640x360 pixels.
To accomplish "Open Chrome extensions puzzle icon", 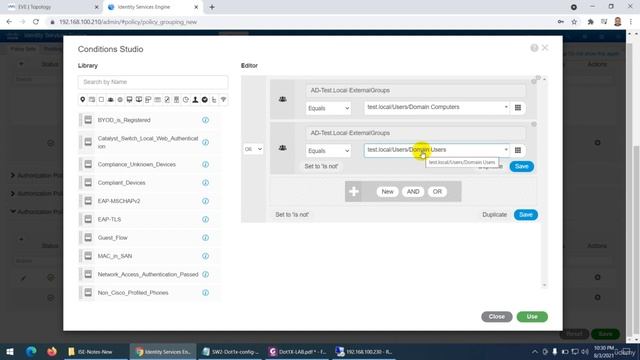I will 590,22.
